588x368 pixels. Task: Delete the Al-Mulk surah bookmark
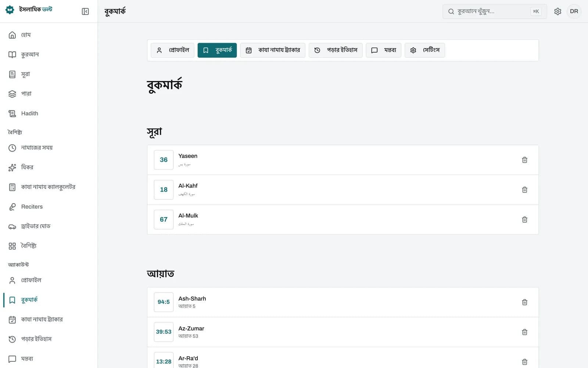click(524, 219)
